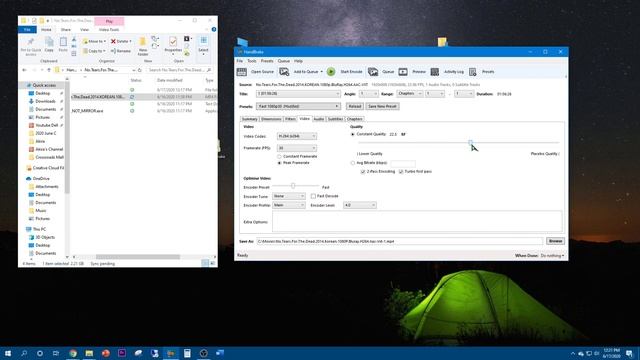Screen dimensions: 640x360
Task: Open the When Done dropdown
Action: tap(552, 256)
